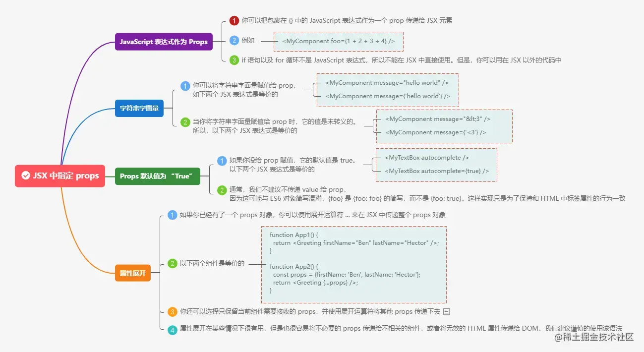Click number 1 badge beside 如果你已经有了一个 props 对象
This screenshot has width=644, height=352.
[x=172, y=215]
